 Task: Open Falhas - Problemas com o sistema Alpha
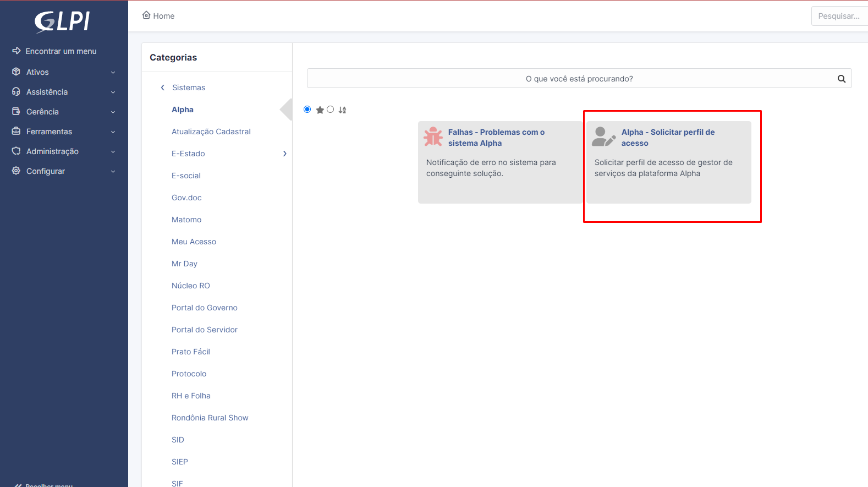click(x=496, y=138)
